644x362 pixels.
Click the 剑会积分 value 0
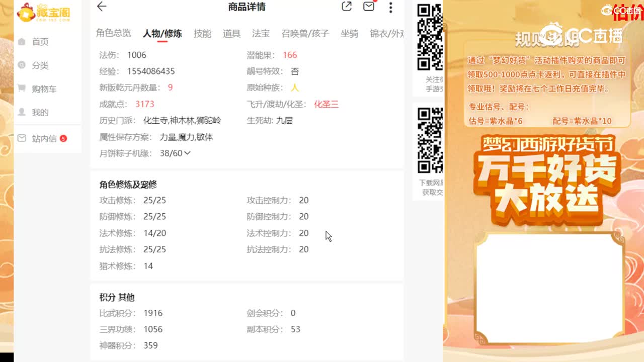click(x=293, y=313)
